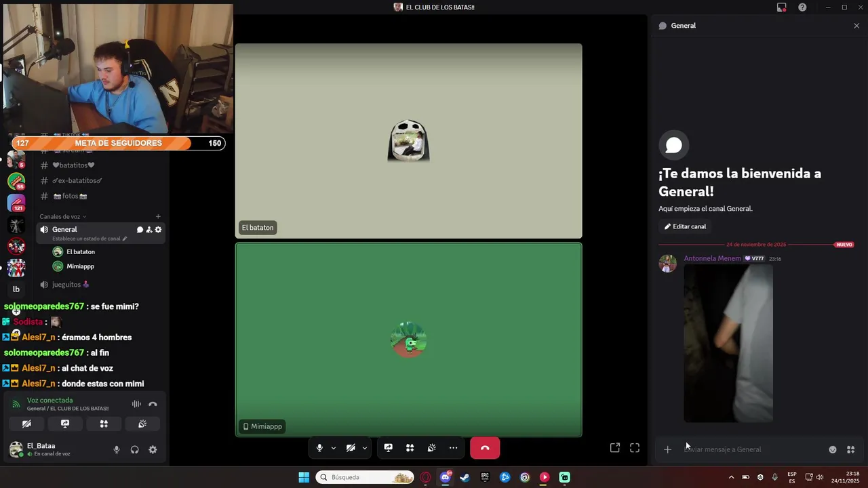Open Opera GX from taskbar
This screenshot has height=488, width=868.
point(425,477)
